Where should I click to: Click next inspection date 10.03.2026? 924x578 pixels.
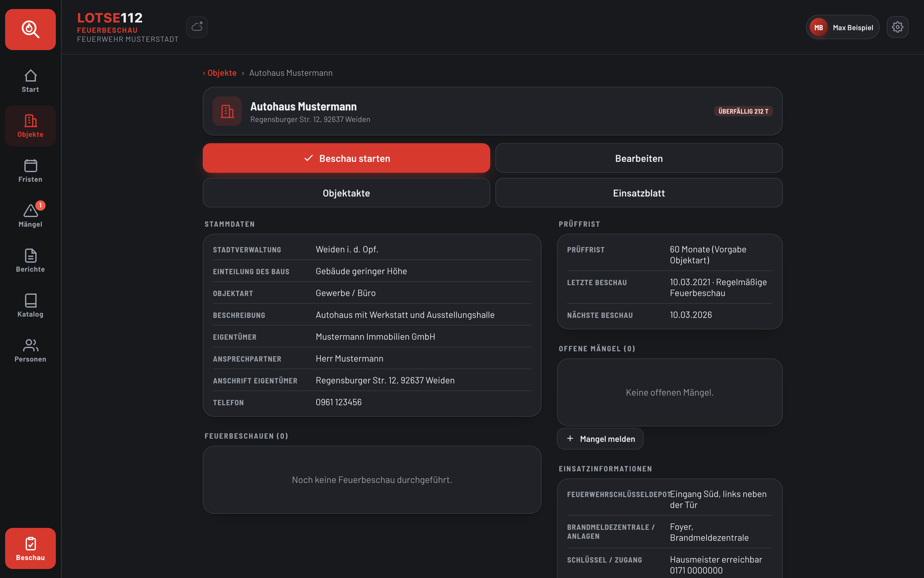coord(691,315)
